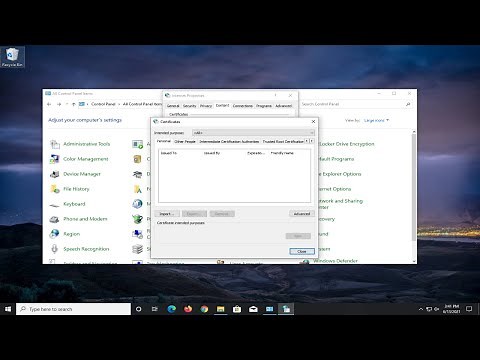This screenshot has height=360, width=480.
Task: Switch to Connections tab in Internet Properties
Action: point(243,106)
